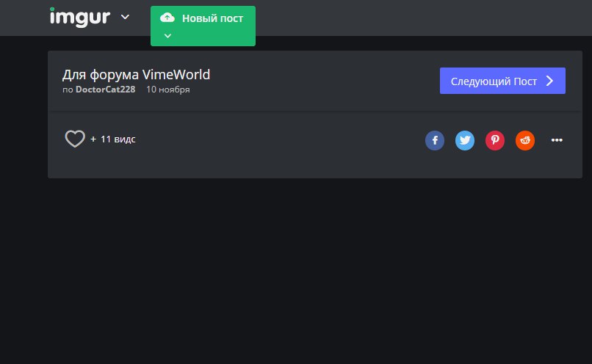Open the three-dot more options menu
Screen dimensions: 592x364
pos(556,141)
